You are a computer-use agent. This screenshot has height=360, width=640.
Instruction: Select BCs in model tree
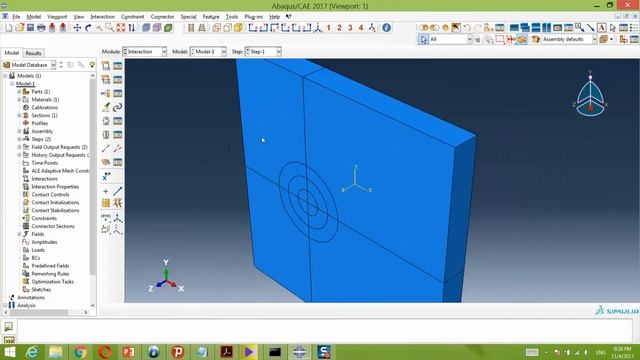click(36, 258)
